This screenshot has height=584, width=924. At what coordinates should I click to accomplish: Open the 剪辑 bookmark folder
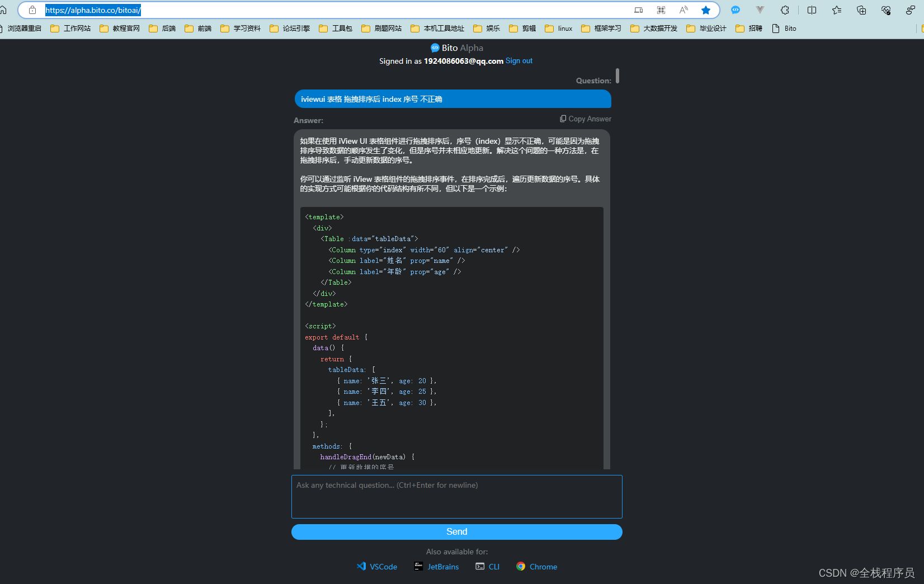[x=522, y=29]
